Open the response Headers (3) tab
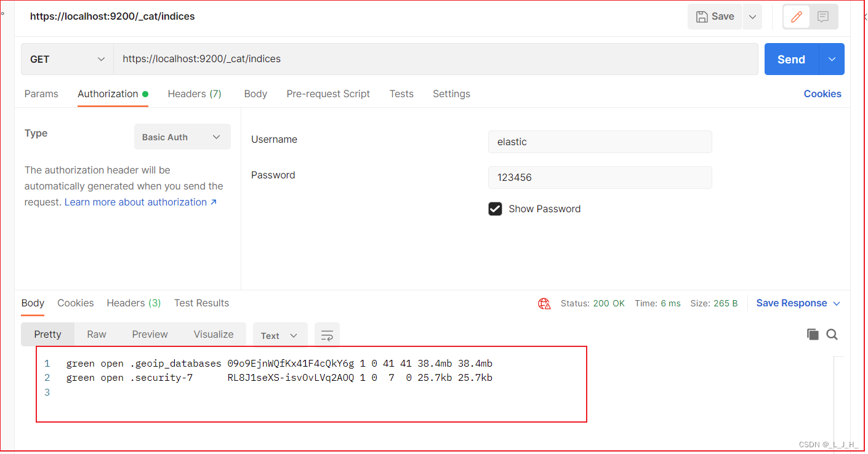868x454 pixels. click(x=134, y=303)
